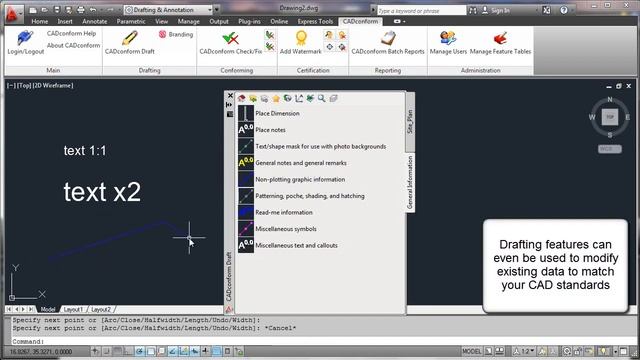Click the green cross icon in Draft palette

(310, 98)
